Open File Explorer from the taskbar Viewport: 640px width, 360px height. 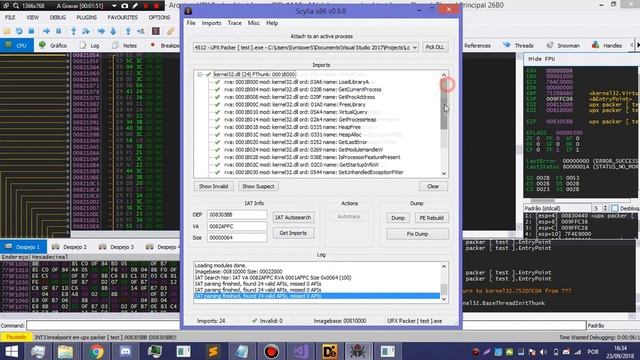click(65, 351)
